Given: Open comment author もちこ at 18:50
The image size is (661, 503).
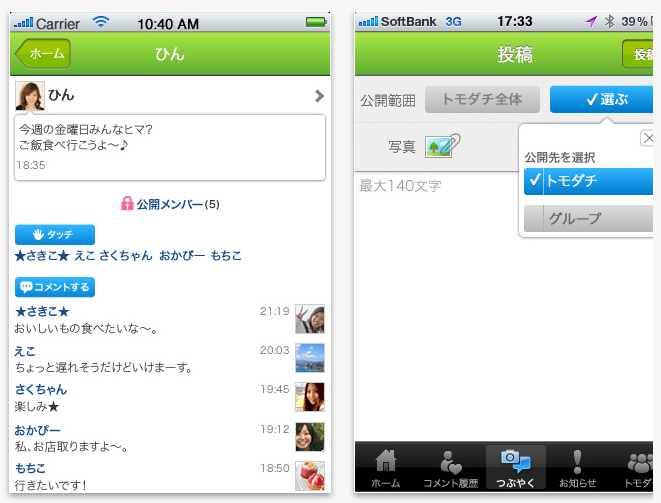Looking at the screenshot, I should [30, 468].
